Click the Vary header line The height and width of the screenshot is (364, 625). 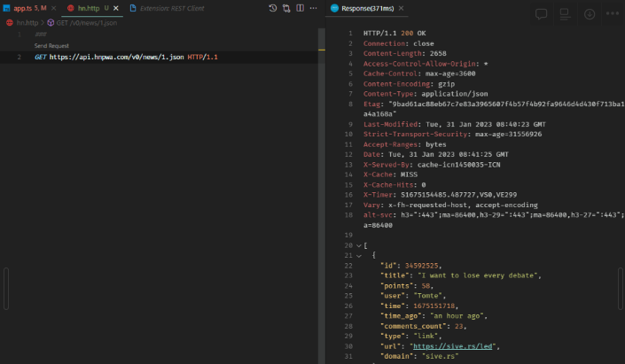[x=450, y=205]
